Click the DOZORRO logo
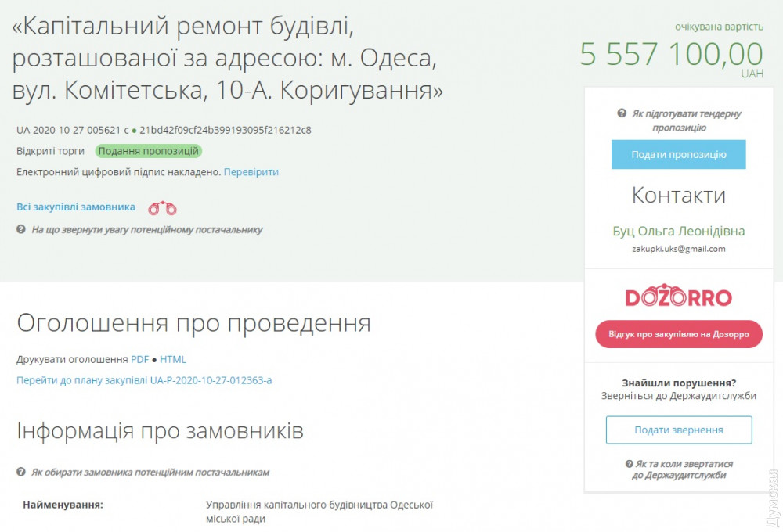 point(678,297)
